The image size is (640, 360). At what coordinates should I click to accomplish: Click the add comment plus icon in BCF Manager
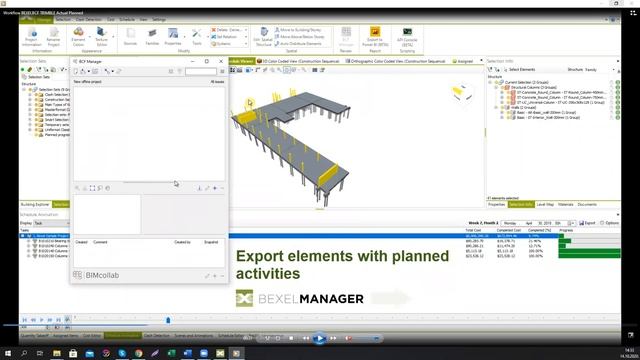215,276
